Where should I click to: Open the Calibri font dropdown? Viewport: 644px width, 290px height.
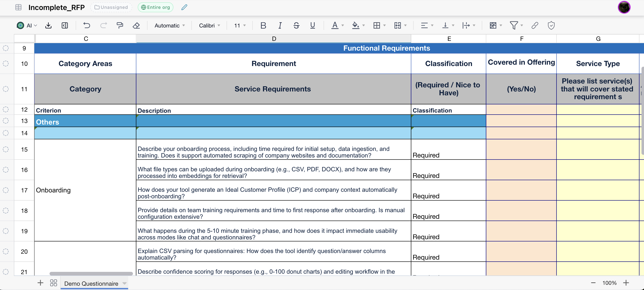click(209, 25)
